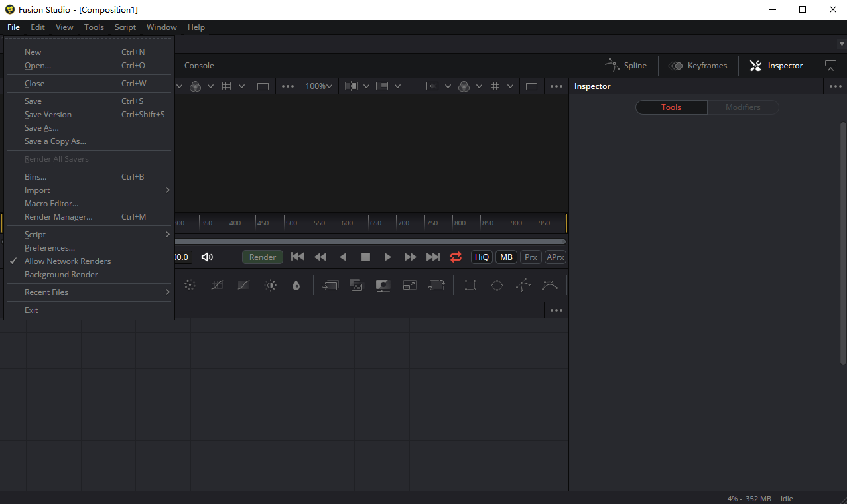The image size is (847, 504).
Task: Add a Channel Booleans node from toolbar
Action: pyautogui.click(x=356, y=285)
